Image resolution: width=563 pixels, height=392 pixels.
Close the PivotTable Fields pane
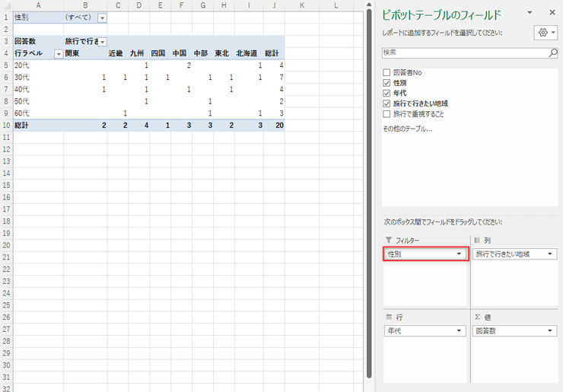pyautogui.click(x=552, y=13)
